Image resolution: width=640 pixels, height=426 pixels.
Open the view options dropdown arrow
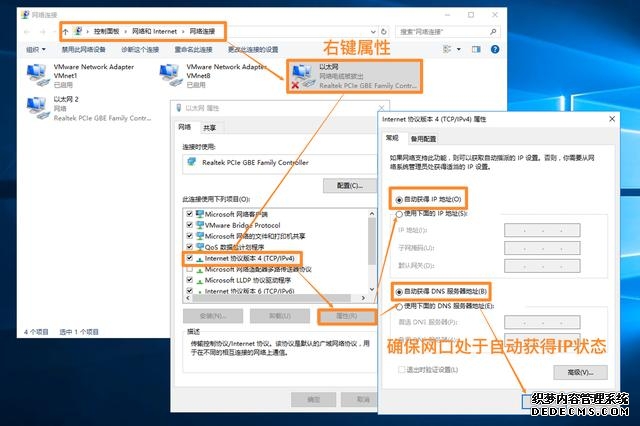coord(459,49)
